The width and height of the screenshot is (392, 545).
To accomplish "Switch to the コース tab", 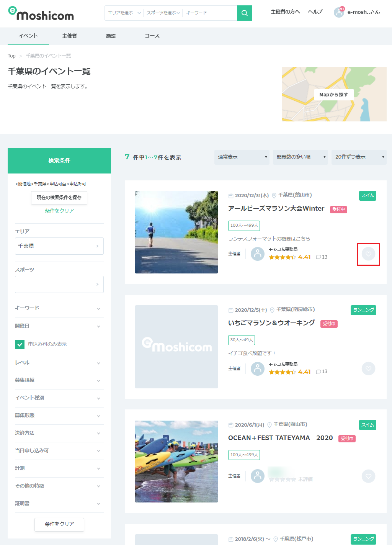I will 152,36.
